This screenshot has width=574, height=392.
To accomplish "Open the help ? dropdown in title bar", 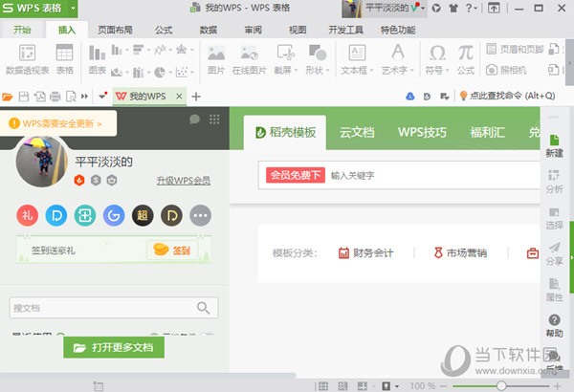I will point(471,8).
